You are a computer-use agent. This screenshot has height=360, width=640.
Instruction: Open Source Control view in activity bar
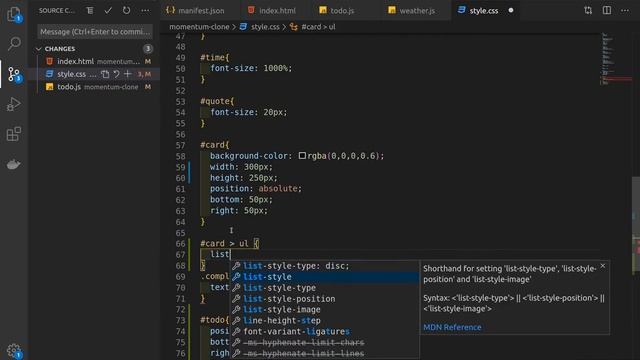(x=14, y=74)
